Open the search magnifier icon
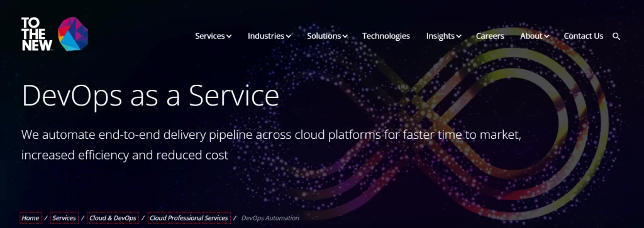This screenshot has height=228, width=644. (616, 36)
